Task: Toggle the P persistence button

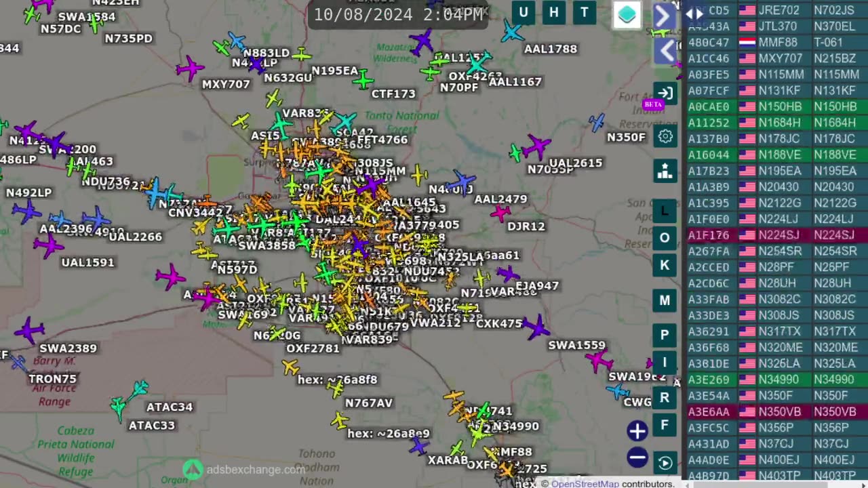Action: (665, 335)
